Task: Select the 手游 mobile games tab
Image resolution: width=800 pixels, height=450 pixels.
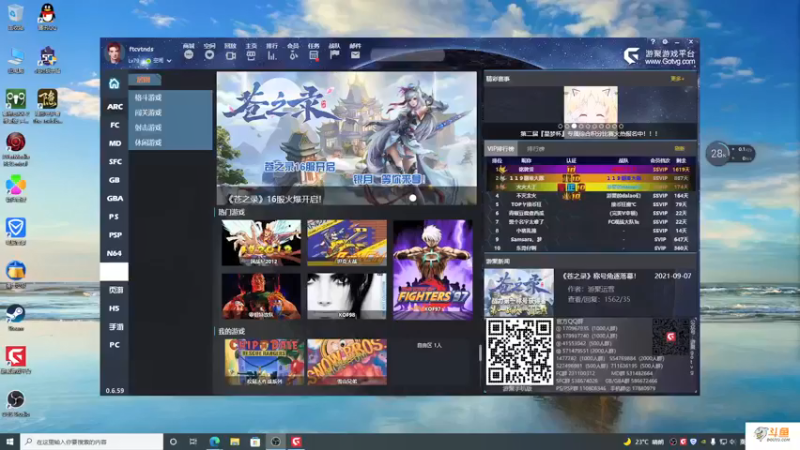Action: pos(114,327)
